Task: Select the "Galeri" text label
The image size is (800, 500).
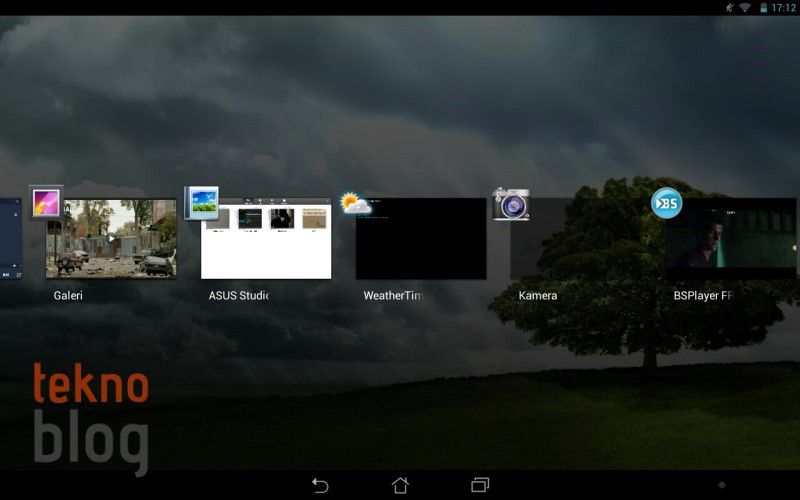Action: (67, 296)
